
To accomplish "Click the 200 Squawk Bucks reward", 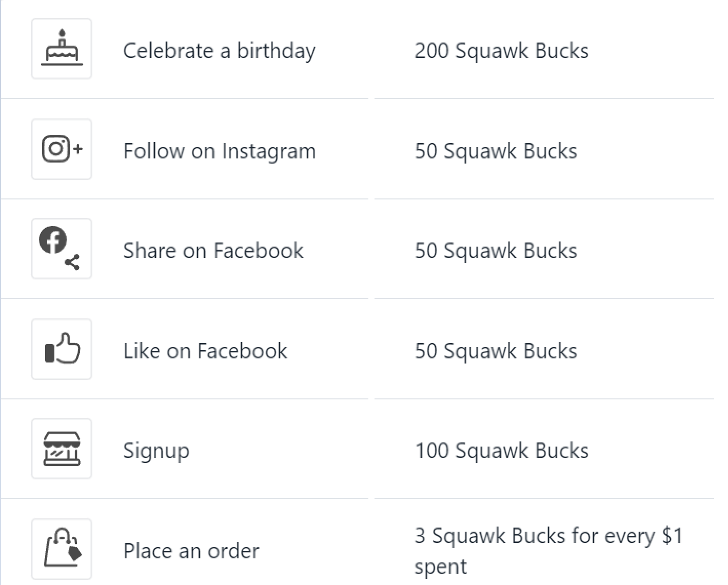I will tap(501, 51).
